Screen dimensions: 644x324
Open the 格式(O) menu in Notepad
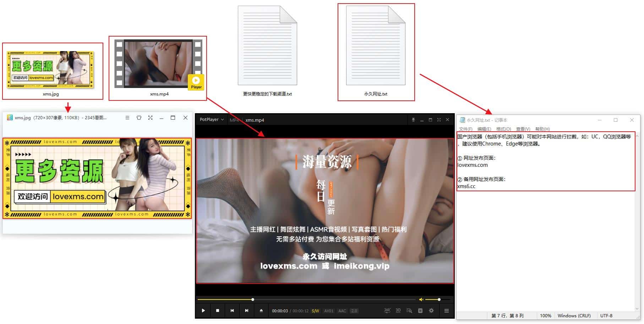pos(503,129)
